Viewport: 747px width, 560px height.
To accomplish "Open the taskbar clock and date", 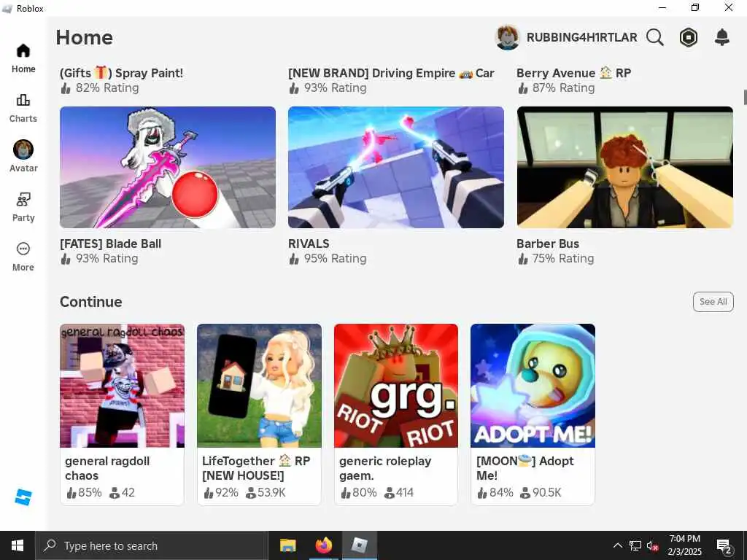I will (684, 545).
